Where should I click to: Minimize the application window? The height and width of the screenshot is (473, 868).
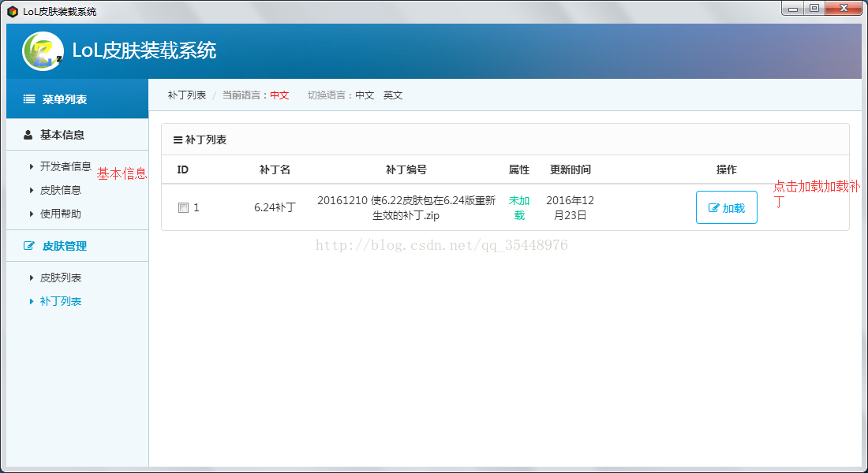point(793,9)
